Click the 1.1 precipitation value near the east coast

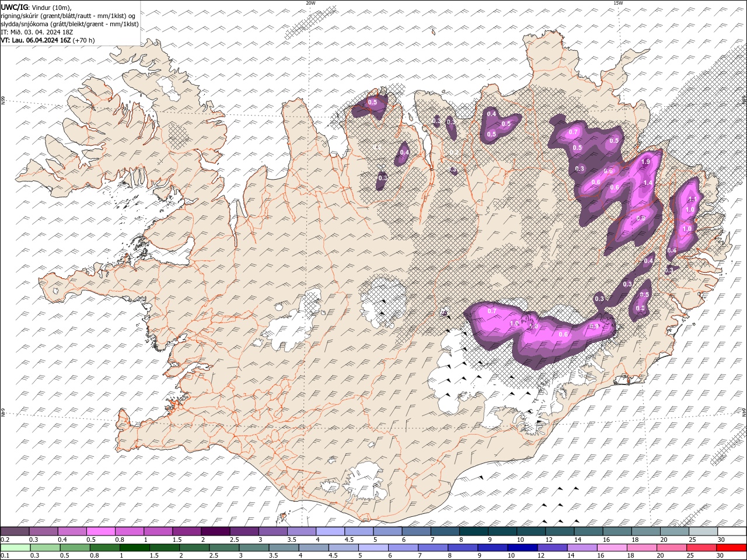click(x=693, y=199)
